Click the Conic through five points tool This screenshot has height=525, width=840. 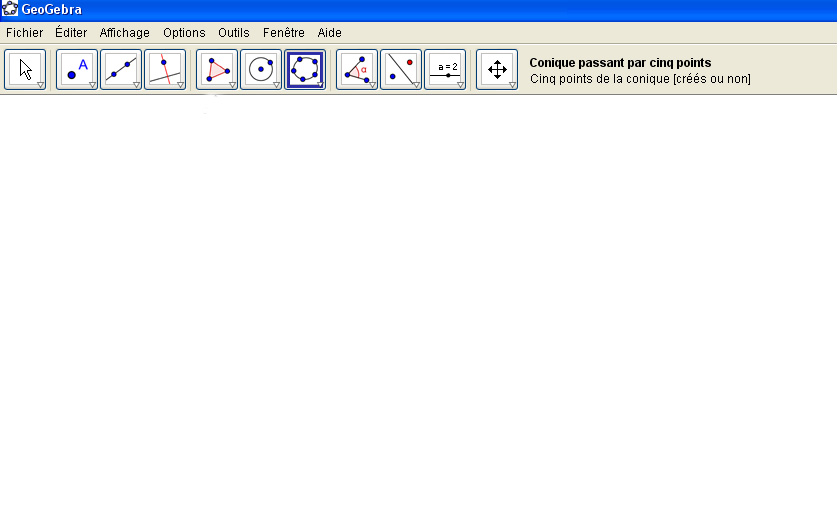pos(304,69)
